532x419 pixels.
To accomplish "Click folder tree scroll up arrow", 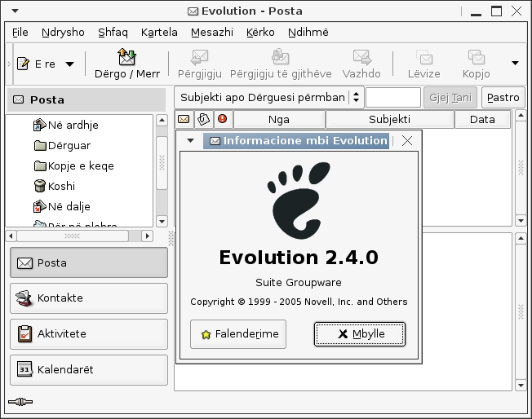I will pyautogui.click(x=162, y=121).
